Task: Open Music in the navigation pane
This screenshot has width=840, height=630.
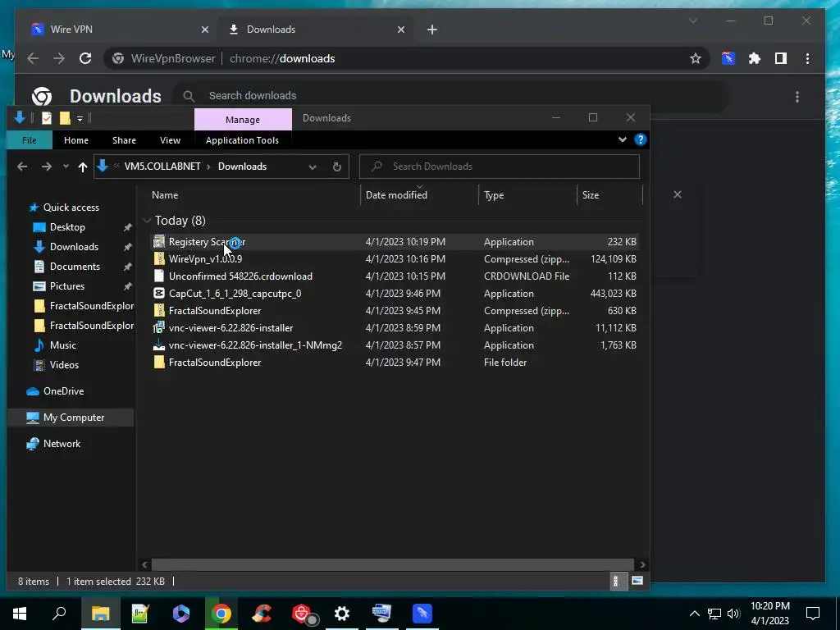Action: 62,345
